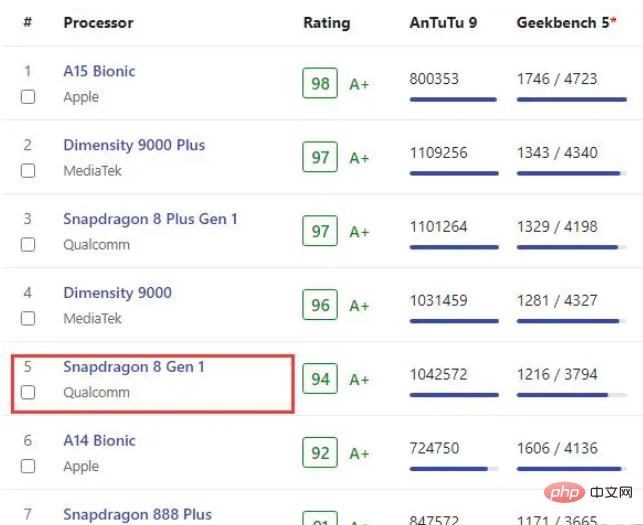Toggle the Snapdragon 8 Gen 1 checkbox
The image size is (643, 525).
[28, 393]
